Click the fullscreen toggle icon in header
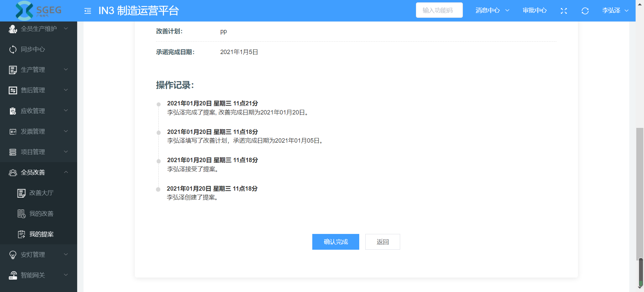This screenshot has width=644, height=292. (x=563, y=11)
